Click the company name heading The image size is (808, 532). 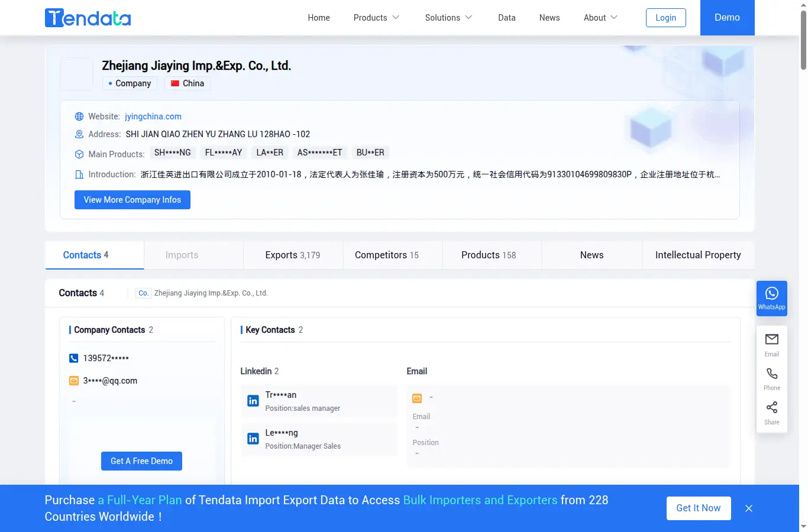coord(196,66)
